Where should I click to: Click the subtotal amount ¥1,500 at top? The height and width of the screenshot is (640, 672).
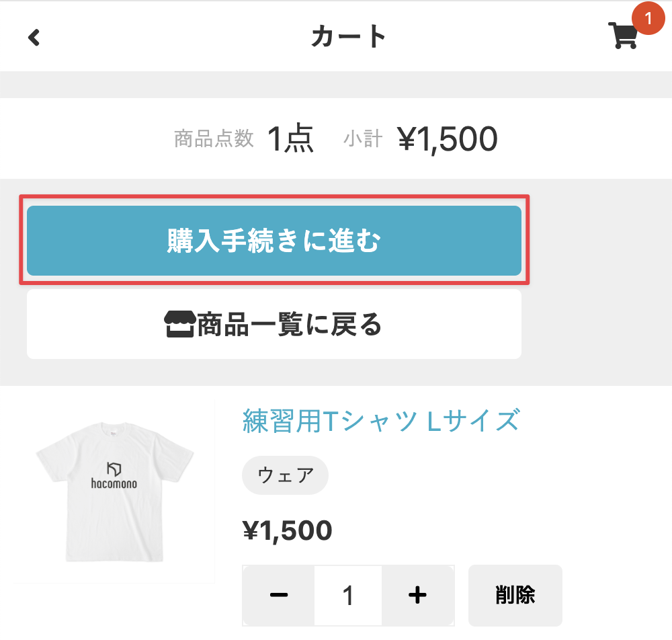click(448, 139)
